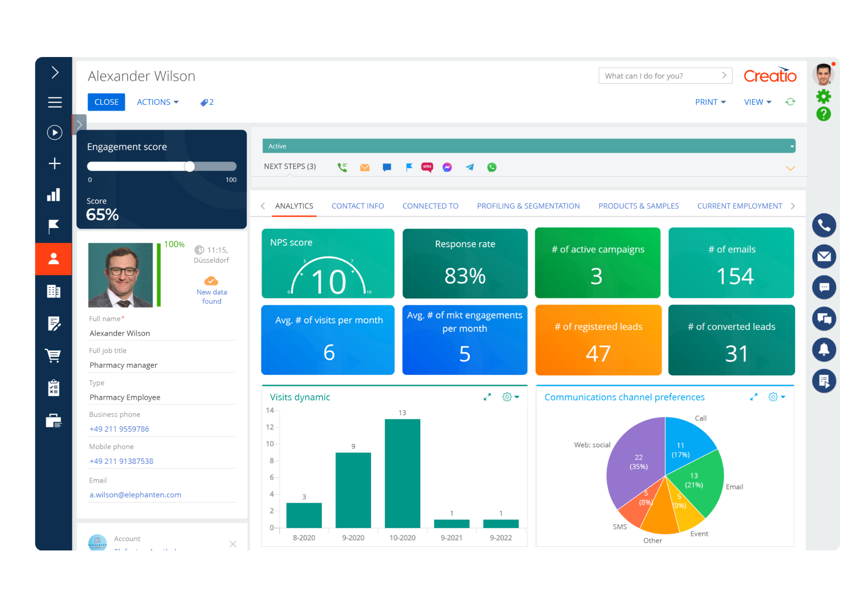Screen dimensions: 868x607
Task: Open the email action icon on the right panel
Action: (824, 257)
